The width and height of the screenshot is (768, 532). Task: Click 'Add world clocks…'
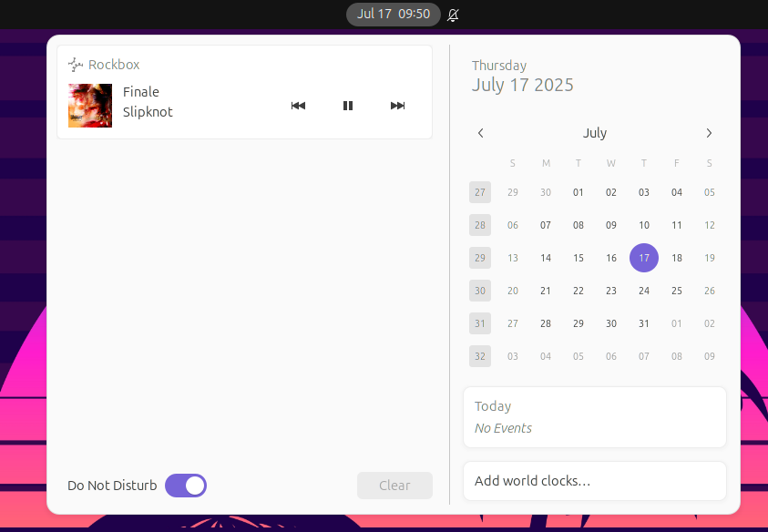pyautogui.click(x=594, y=481)
